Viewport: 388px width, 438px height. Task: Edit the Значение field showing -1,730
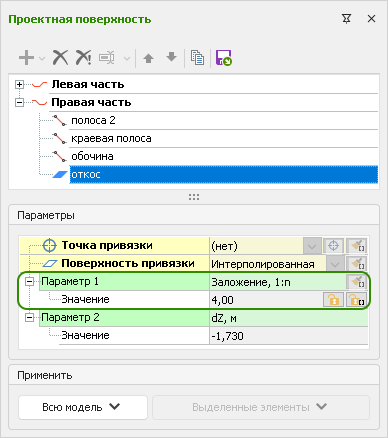[x=289, y=336]
